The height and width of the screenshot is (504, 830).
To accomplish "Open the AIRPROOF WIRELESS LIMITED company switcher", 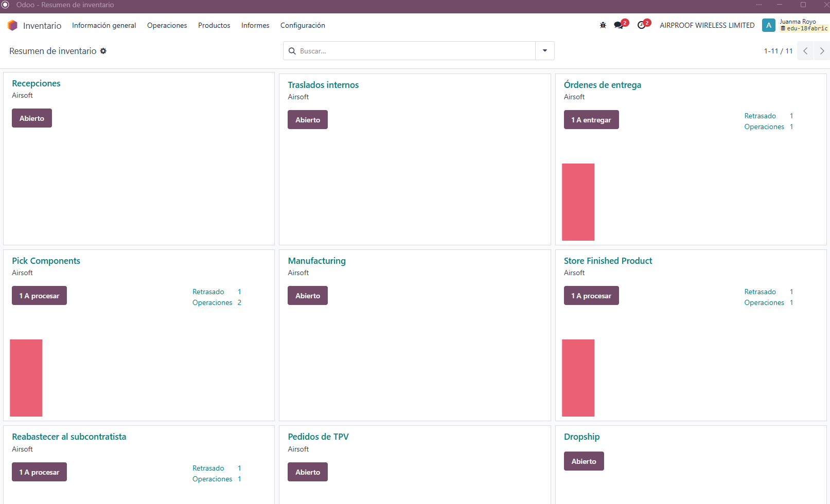I will pos(707,25).
